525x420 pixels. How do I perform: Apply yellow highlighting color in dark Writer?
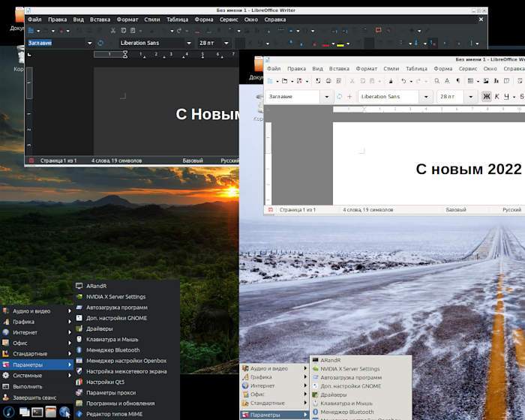[340, 43]
